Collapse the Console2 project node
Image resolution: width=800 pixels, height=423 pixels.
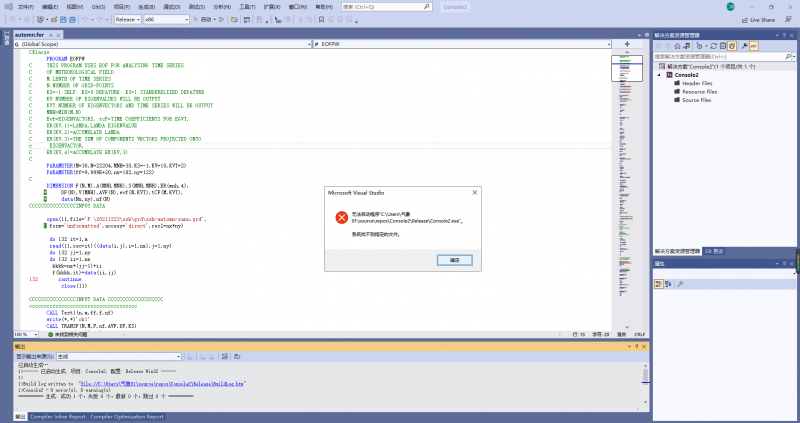coord(660,74)
